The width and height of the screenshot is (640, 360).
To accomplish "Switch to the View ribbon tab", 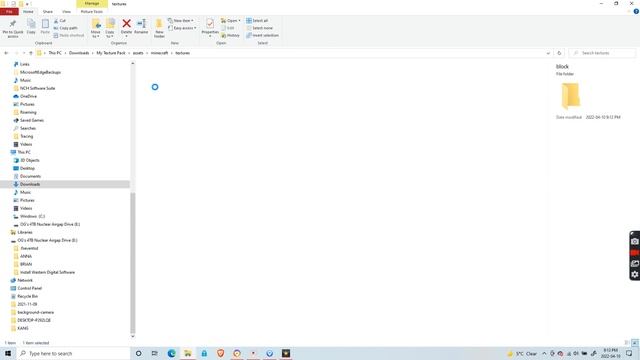I will (x=67, y=11).
